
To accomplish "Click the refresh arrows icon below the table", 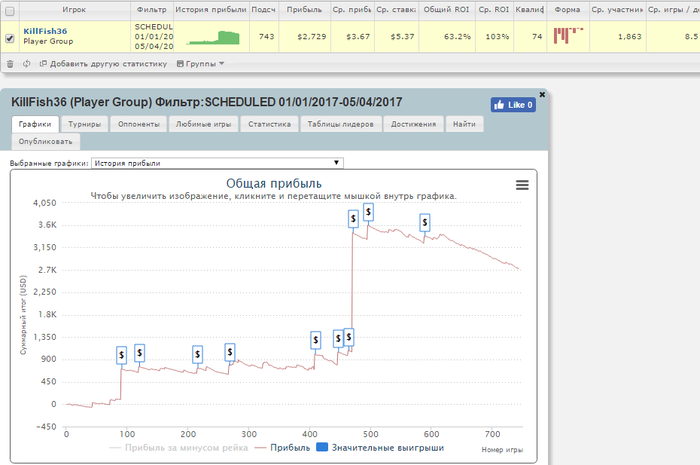I will click(27, 64).
